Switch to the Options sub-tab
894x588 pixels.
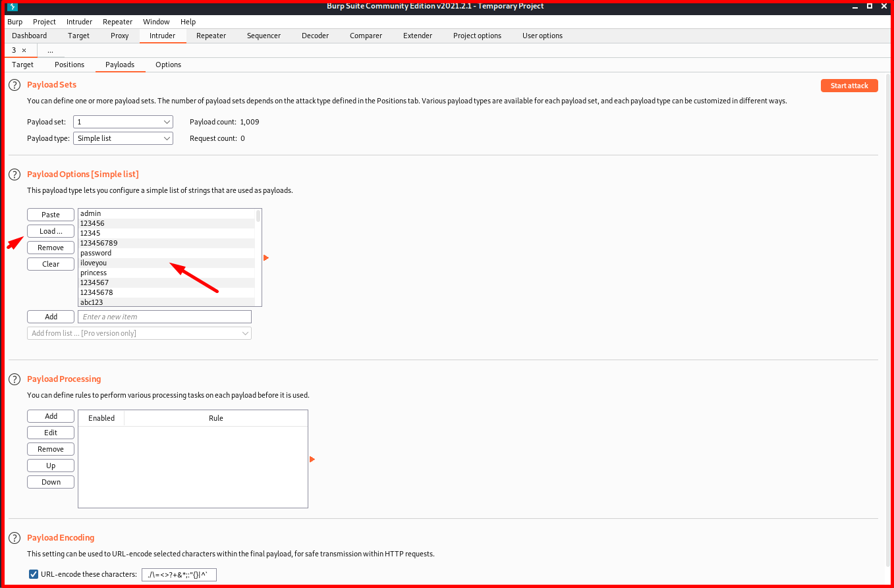point(168,65)
